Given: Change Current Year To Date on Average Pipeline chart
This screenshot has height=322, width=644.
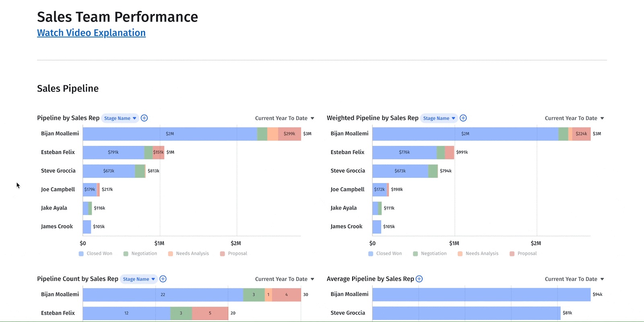Looking at the screenshot, I should tap(574, 278).
